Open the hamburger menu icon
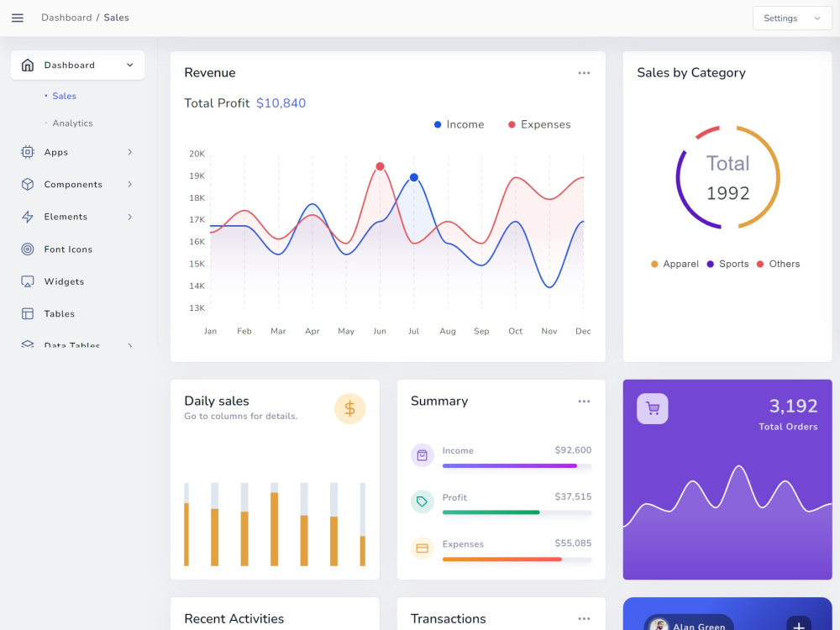Image resolution: width=840 pixels, height=630 pixels. [x=18, y=18]
